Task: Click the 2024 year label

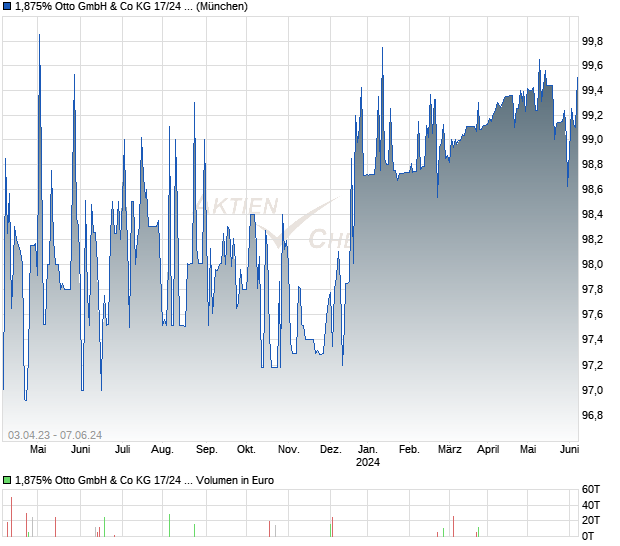Action: click(x=368, y=462)
